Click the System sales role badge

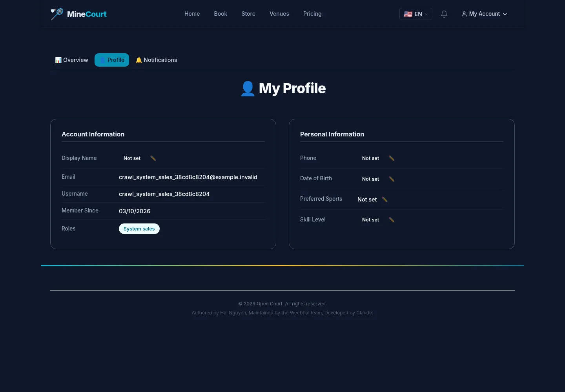(x=139, y=229)
